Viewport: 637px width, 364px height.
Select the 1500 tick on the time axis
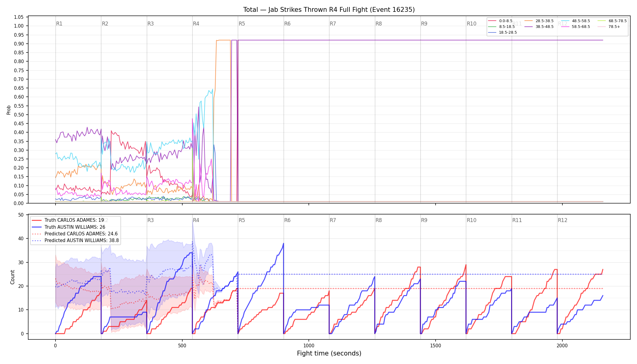[436, 345]
